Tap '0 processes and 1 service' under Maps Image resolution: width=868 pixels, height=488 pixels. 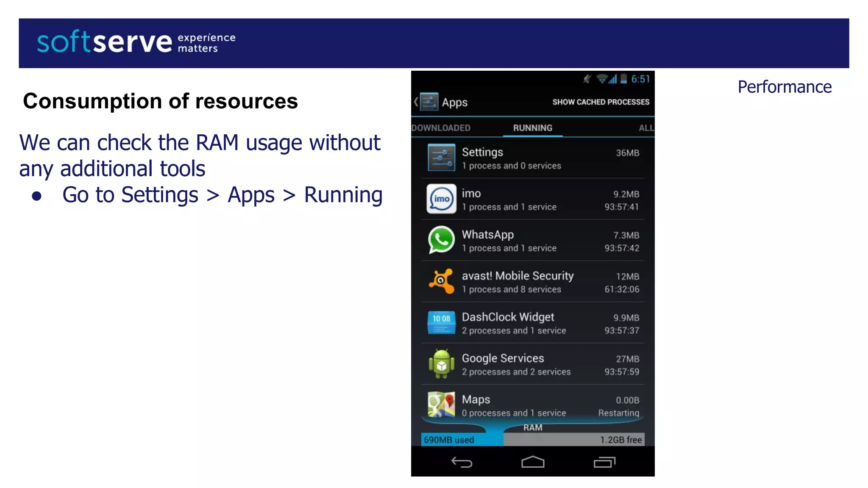514,413
